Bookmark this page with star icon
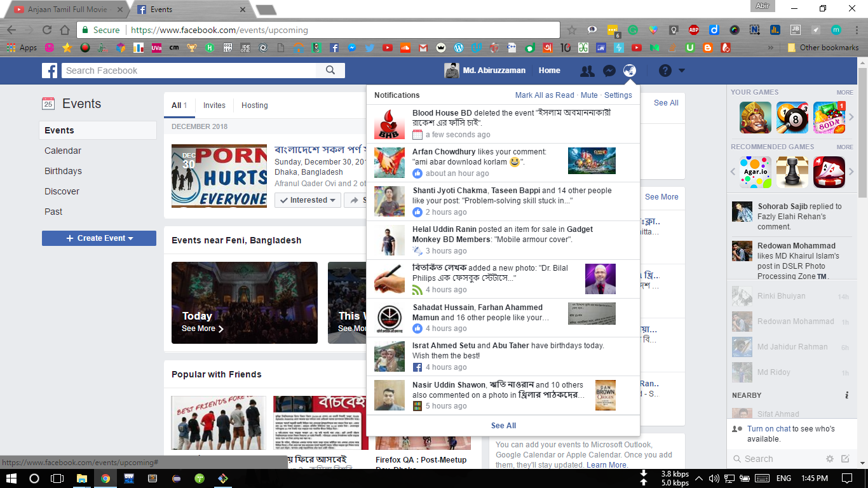The image size is (868, 488). tap(571, 30)
